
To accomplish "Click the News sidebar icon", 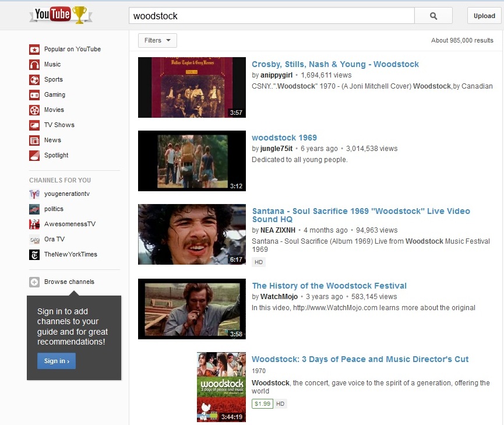I will (34, 140).
